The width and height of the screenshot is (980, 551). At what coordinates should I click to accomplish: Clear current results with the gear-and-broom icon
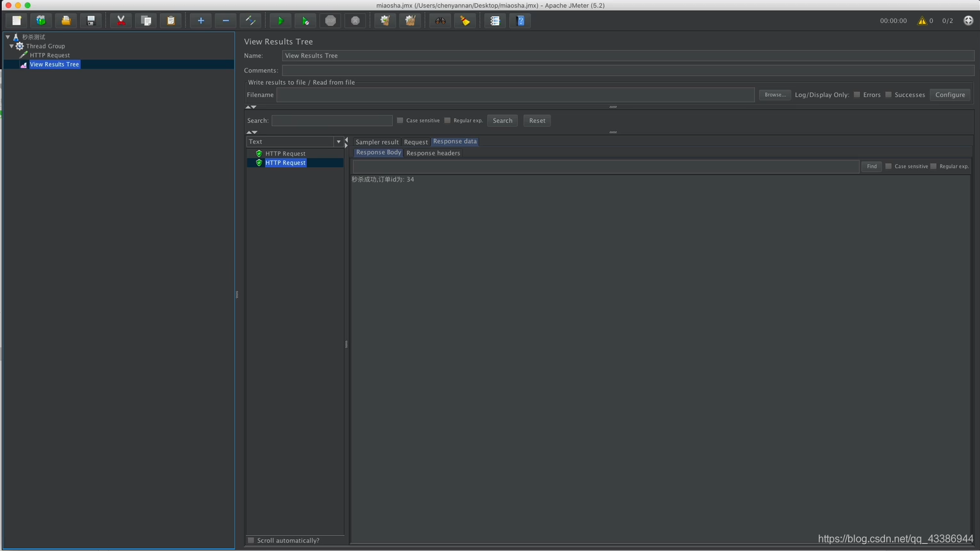click(385, 20)
